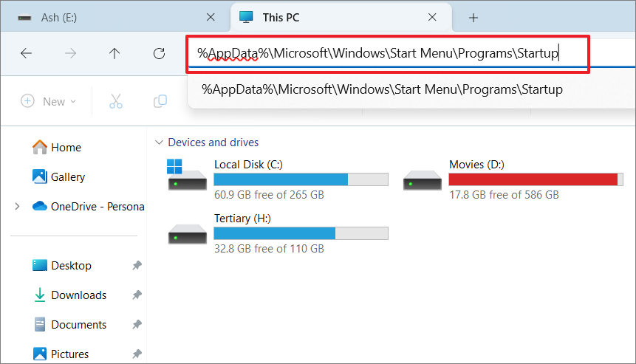
Task: Click the pin icon beside Downloads
Action: pos(137,295)
